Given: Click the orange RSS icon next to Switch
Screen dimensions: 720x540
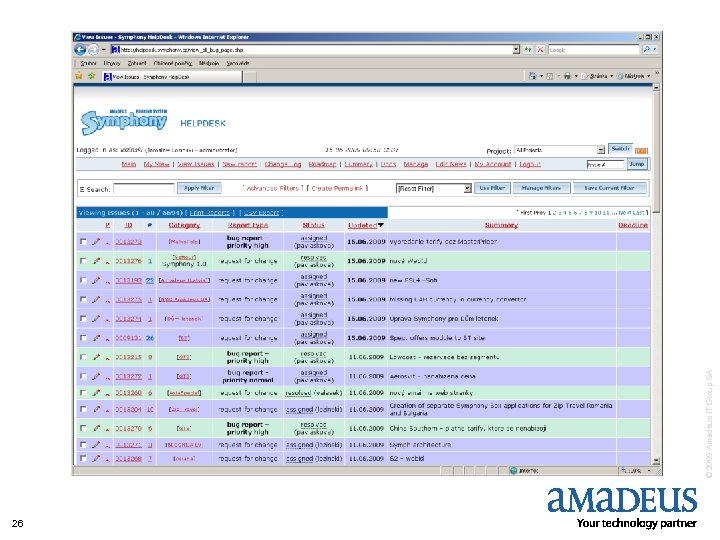Looking at the screenshot, I should [x=641, y=151].
